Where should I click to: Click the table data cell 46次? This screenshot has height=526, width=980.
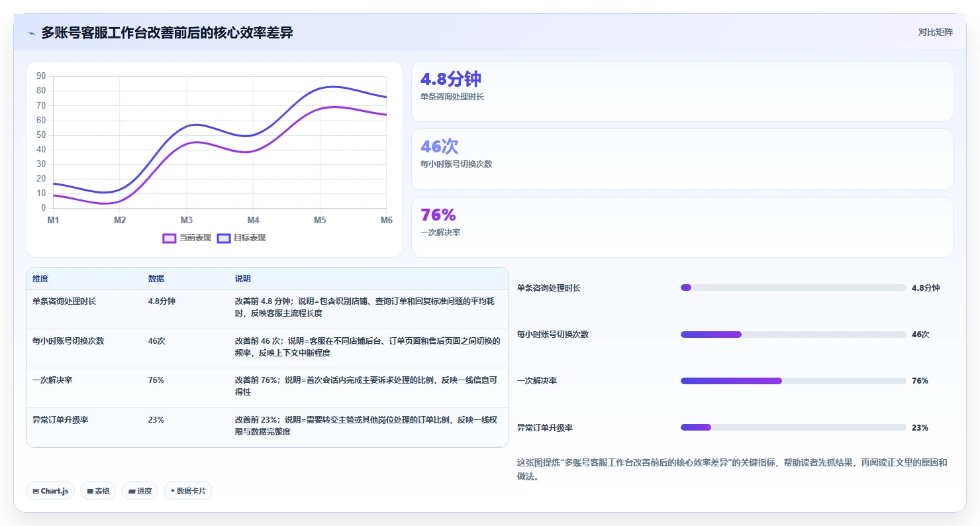click(157, 341)
